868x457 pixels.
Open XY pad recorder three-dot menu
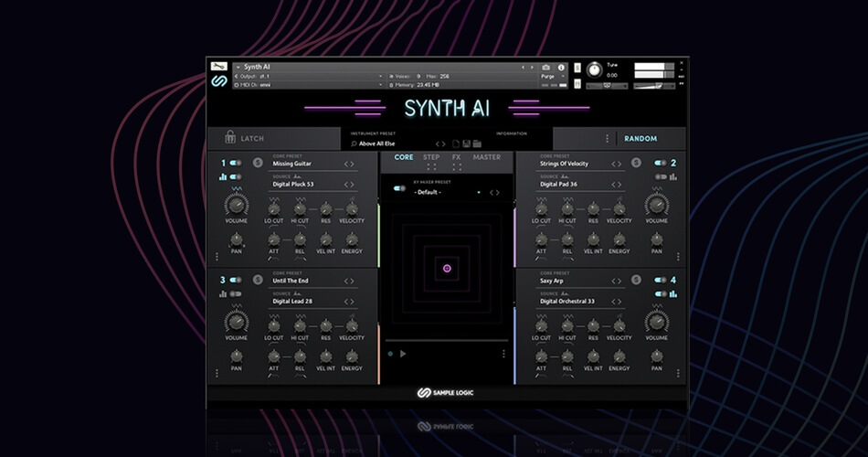pos(503,354)
